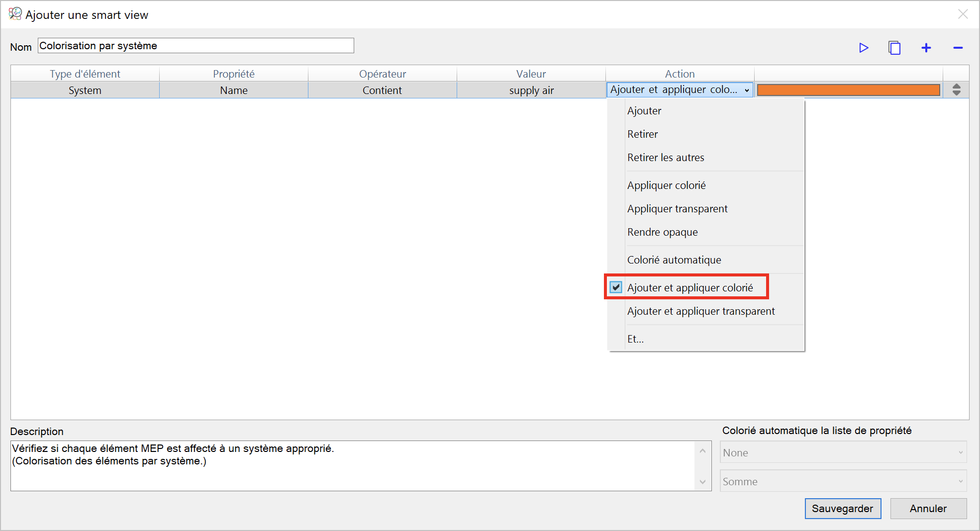Choose 'Appliquer colorié' menu entry
This screenshot has width=980, height=531.
tap(706, 185)
